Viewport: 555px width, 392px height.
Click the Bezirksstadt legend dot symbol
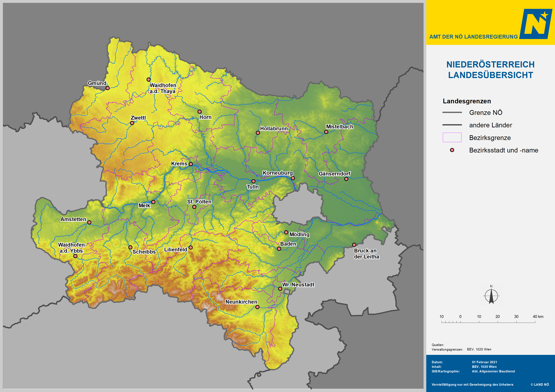pyautogui.click(x=452, y=150)
